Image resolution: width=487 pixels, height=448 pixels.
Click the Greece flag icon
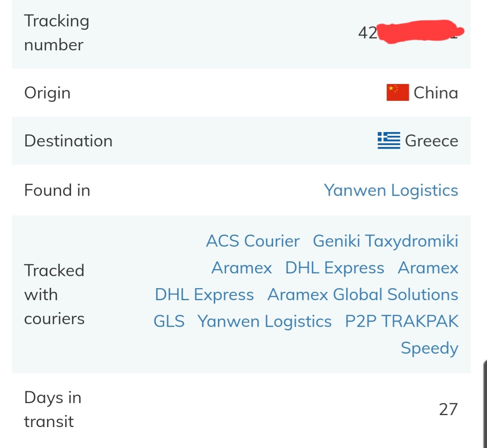389,140
